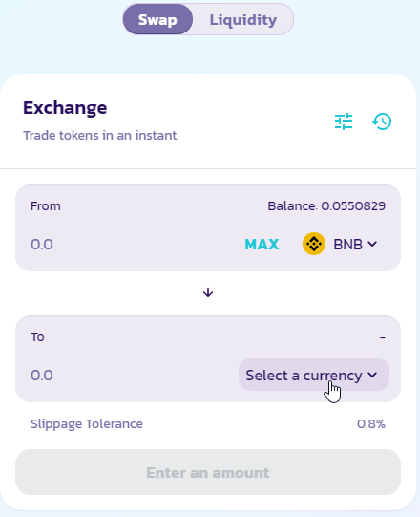The image size is (420, 517).
Task: Click the BNB token name label
Action: [347, 245]
